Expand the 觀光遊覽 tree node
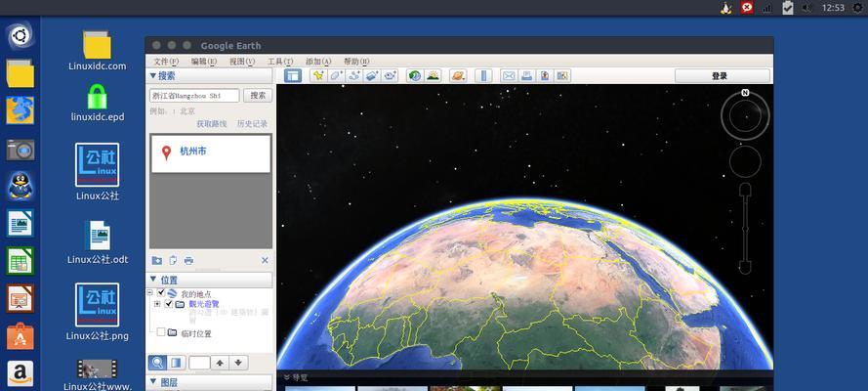This screenshot has width=868, height=391. click(x=157, y=303)
